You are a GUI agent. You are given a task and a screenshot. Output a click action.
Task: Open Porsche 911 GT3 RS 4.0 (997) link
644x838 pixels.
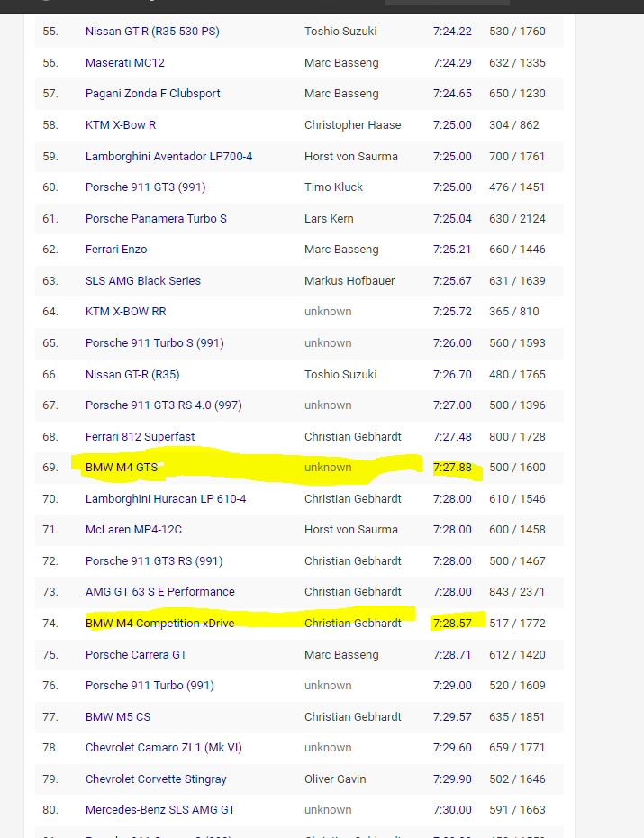point(163,405)
